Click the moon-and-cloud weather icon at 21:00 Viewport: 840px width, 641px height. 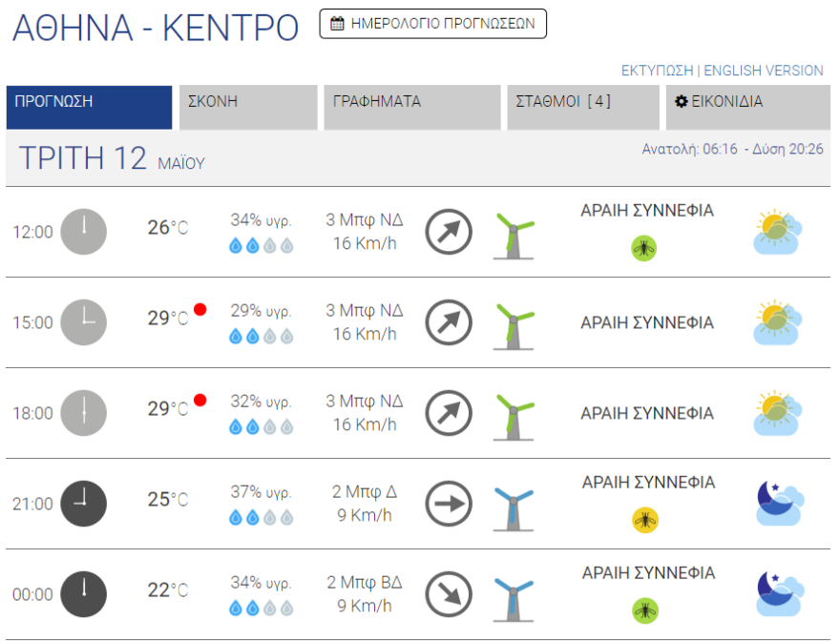coord(779,504)
